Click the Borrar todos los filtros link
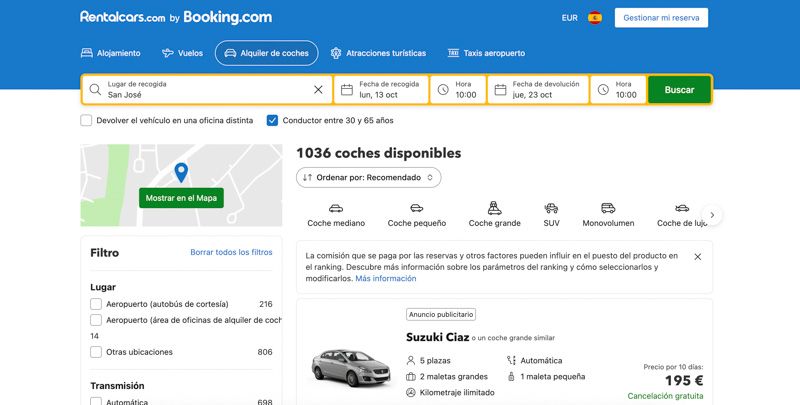This screenshot has height=405, width=800. tap(231, 252)
